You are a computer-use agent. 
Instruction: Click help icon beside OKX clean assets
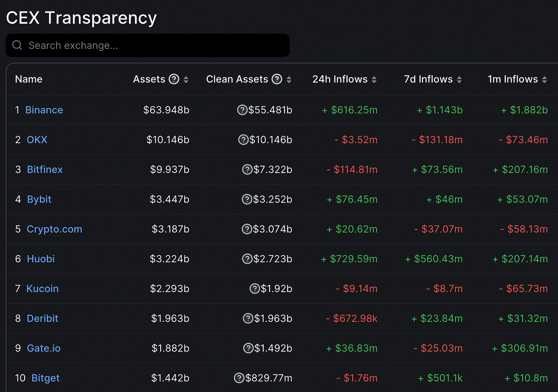[243, 140]
